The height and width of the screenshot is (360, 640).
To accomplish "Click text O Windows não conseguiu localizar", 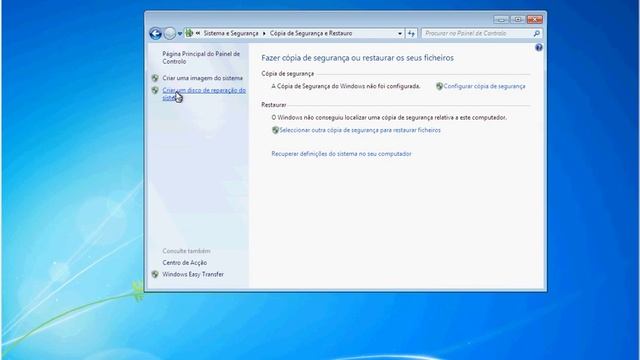I will (389, 118).
